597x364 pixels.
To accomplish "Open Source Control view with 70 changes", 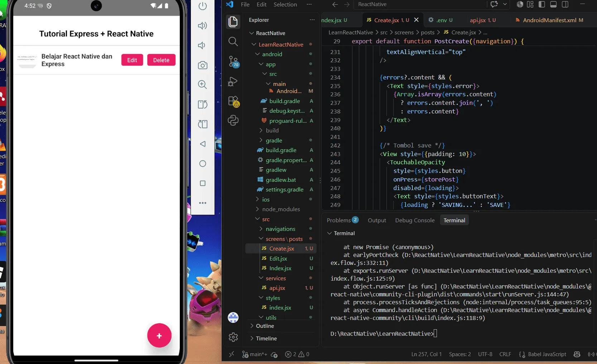I will [233, 62].
